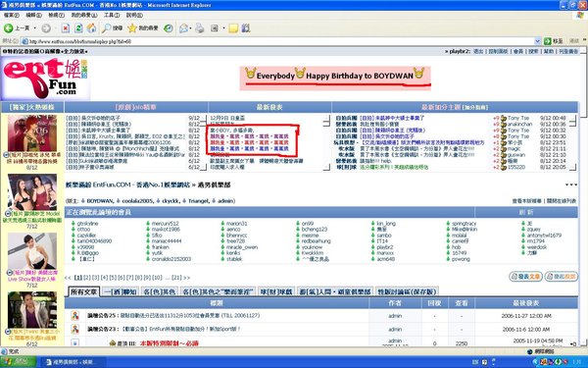This screenshot has height=368, width=588.
Task: Open the first sidebar photo thumbnail dated 8/12
Action: click(32, 132)
